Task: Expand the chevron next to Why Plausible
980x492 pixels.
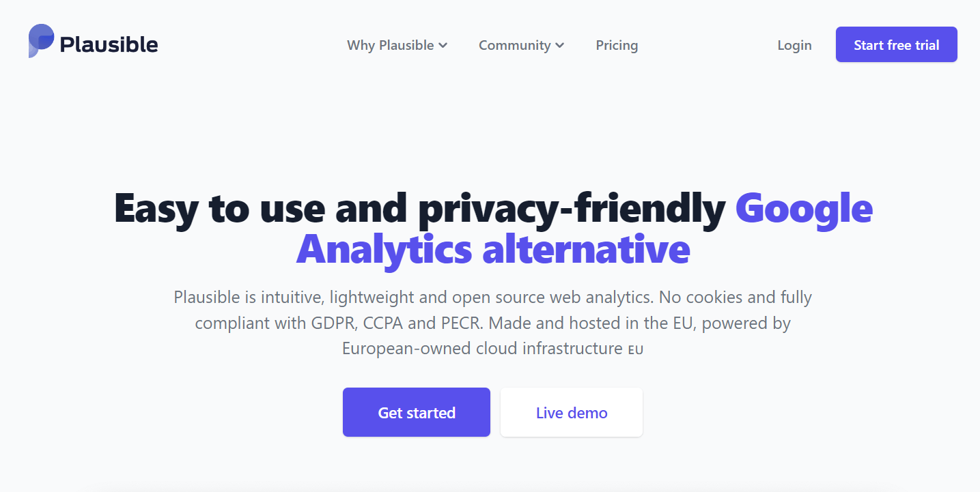Action: coord(443,45)
